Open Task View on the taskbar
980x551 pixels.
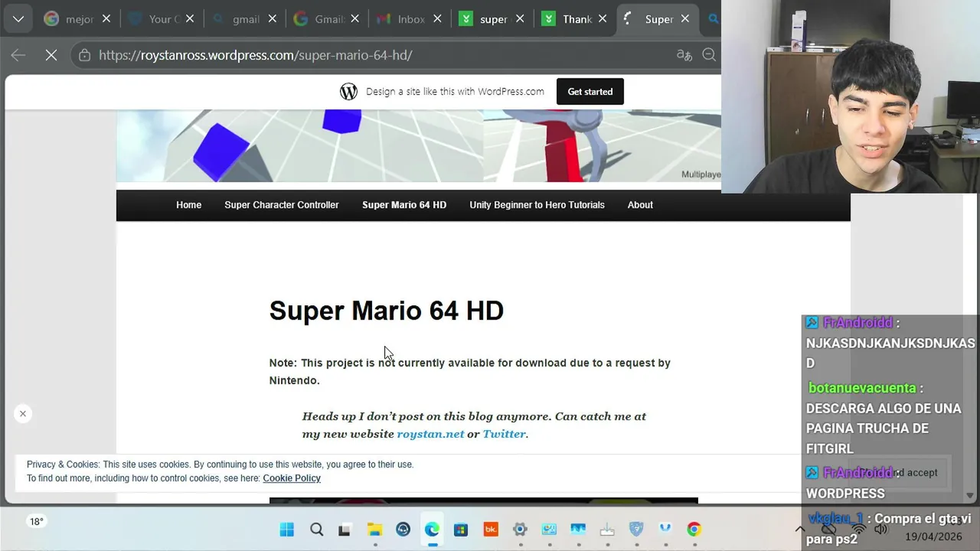(345, 530)
